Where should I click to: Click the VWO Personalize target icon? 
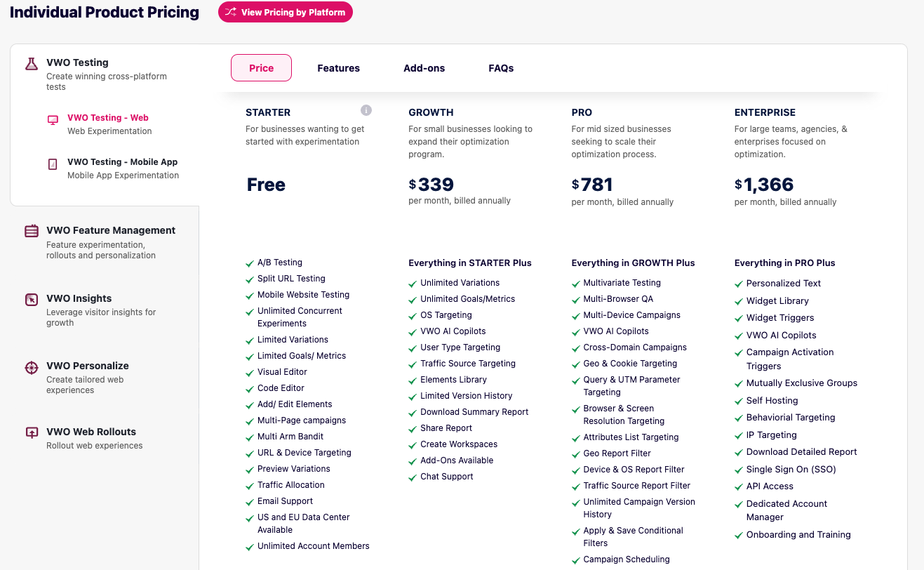pyautogui.click(x=32, y=367)
